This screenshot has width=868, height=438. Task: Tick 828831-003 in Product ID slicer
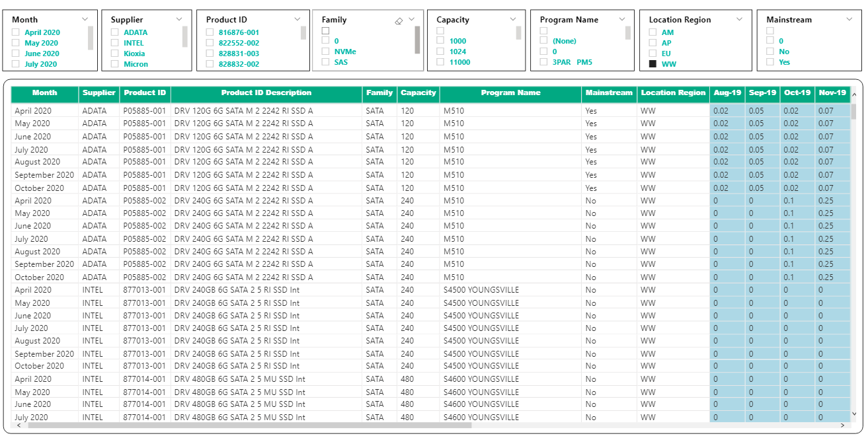tap(210, 54)
